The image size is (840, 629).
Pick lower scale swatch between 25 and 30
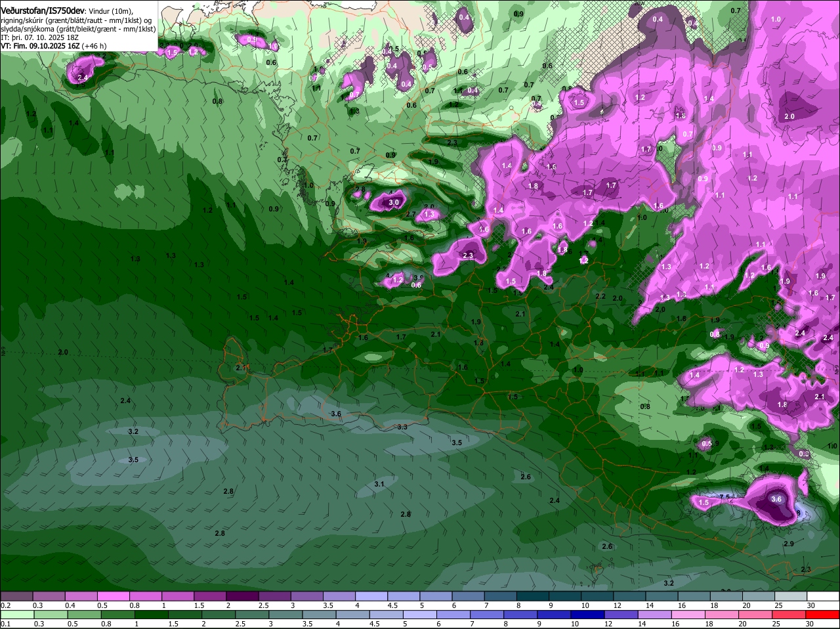(788, 614)
